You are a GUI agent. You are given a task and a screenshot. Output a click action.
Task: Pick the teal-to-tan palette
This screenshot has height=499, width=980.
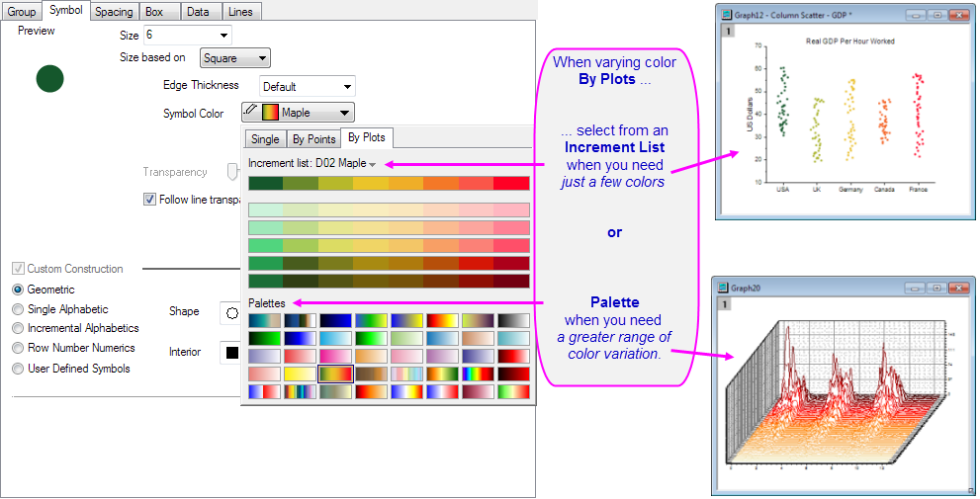tap(264, 320)
